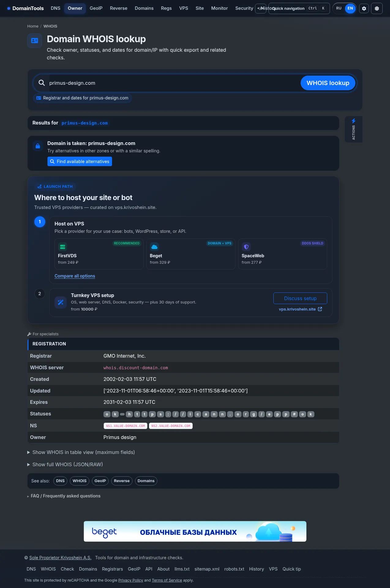Click the settings gear icon in header
The height and width of the screenshot is (588, 390).
[x=364, y=9]
